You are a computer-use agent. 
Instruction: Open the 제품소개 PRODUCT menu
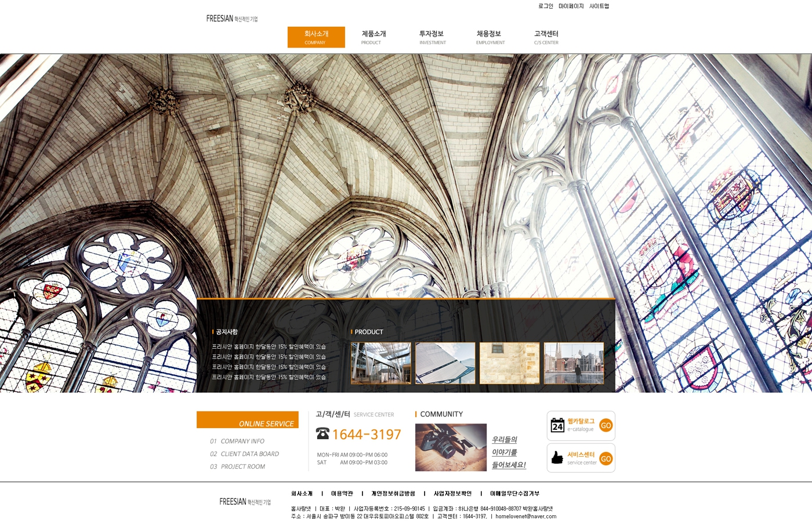coord(373,37)
